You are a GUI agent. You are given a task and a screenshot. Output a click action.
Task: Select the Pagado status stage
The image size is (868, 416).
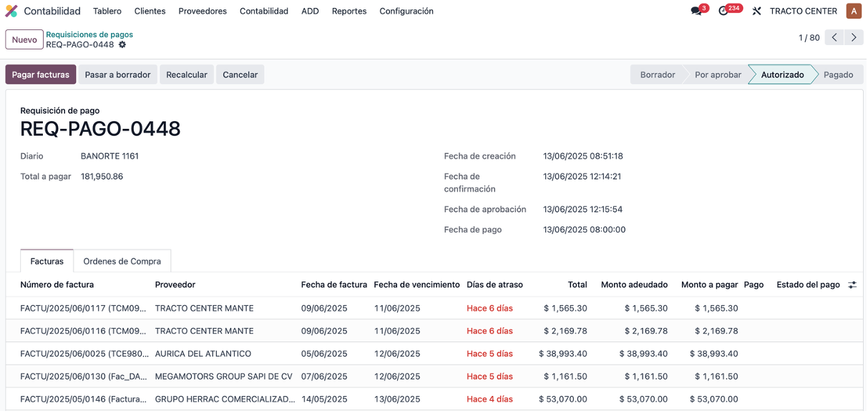tap(838, 74)
